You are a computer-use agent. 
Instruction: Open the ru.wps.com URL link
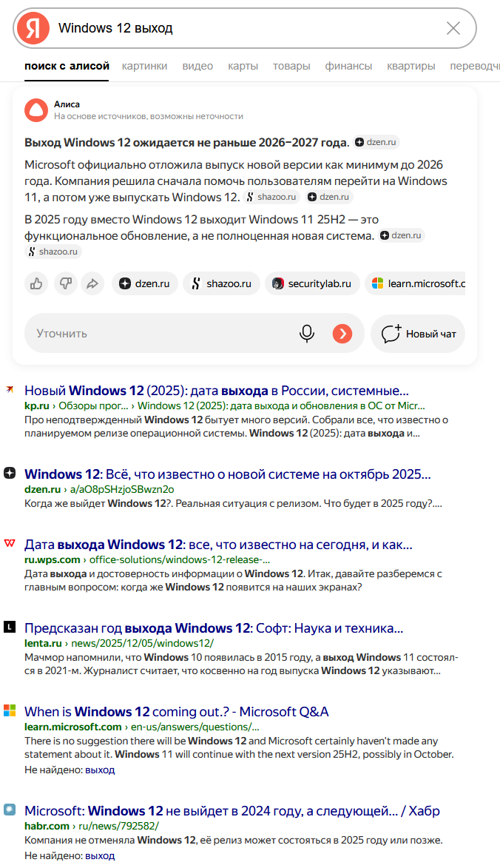(147, 559)
